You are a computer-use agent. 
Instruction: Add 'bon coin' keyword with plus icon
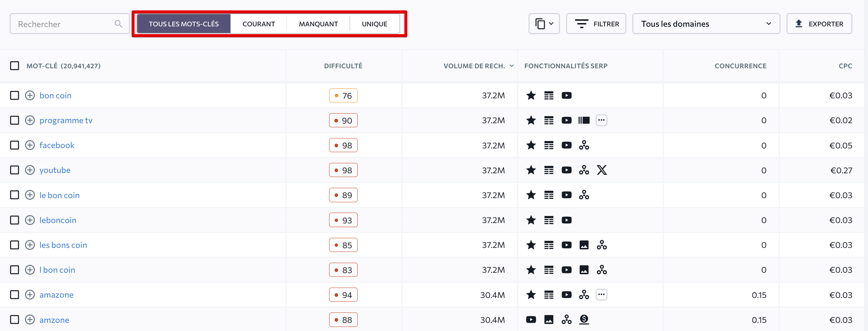[x=30, y=95]
